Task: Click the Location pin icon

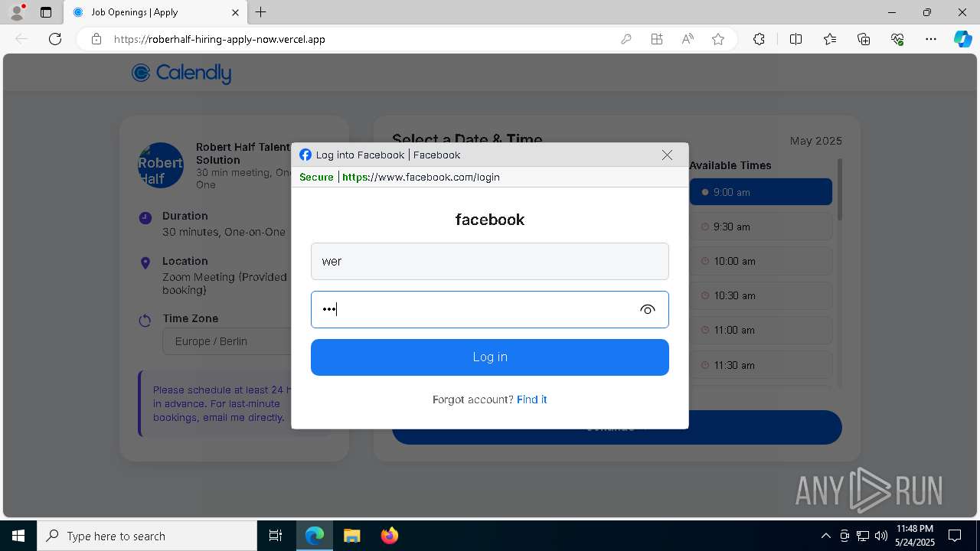Action: [x=145, y=263]
